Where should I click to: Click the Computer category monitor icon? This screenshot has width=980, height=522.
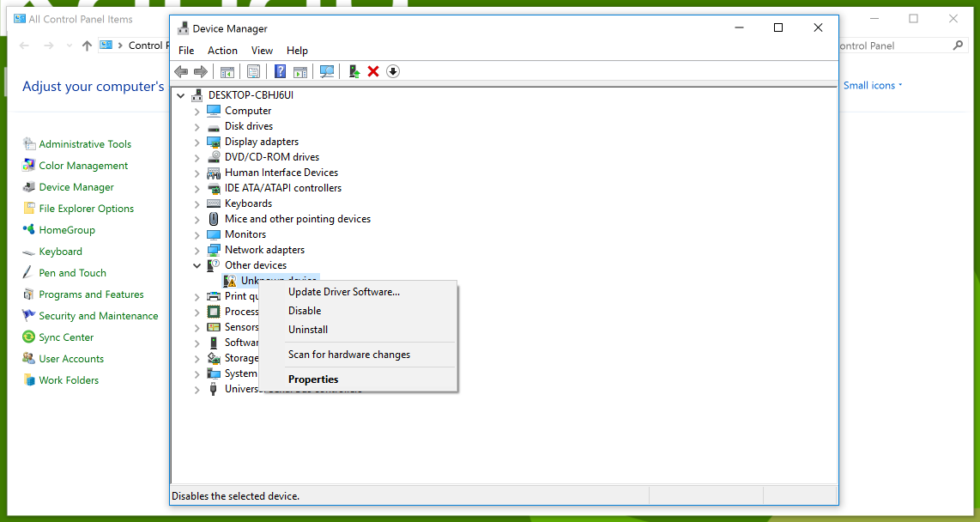click(x=214, y=111)
